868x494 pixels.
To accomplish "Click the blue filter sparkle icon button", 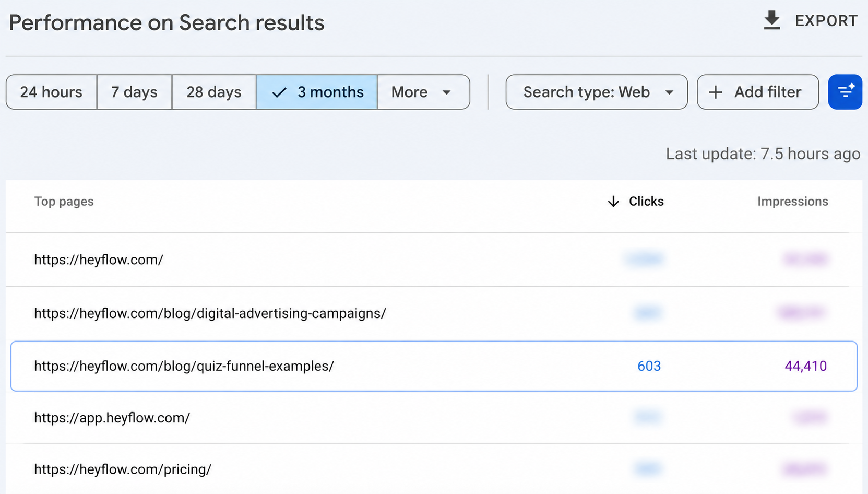I will point(845,92).
